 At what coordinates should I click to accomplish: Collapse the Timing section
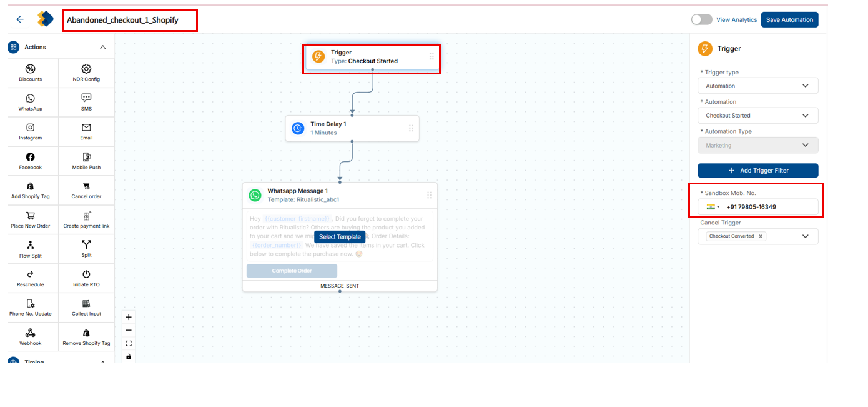103,361
